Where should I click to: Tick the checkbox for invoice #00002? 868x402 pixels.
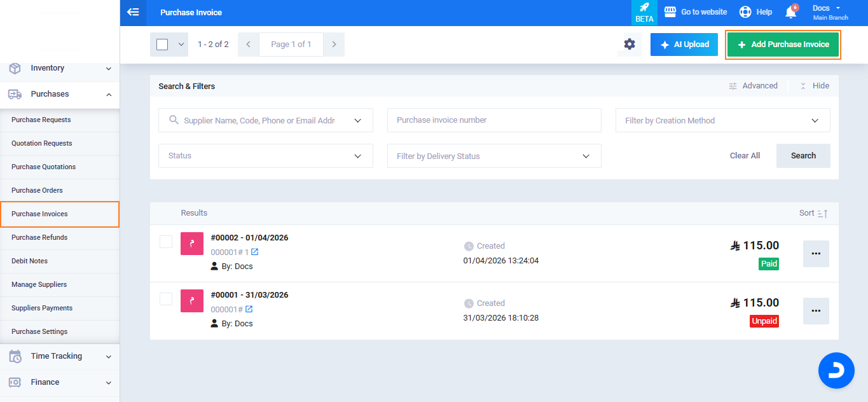click(166, 242)
